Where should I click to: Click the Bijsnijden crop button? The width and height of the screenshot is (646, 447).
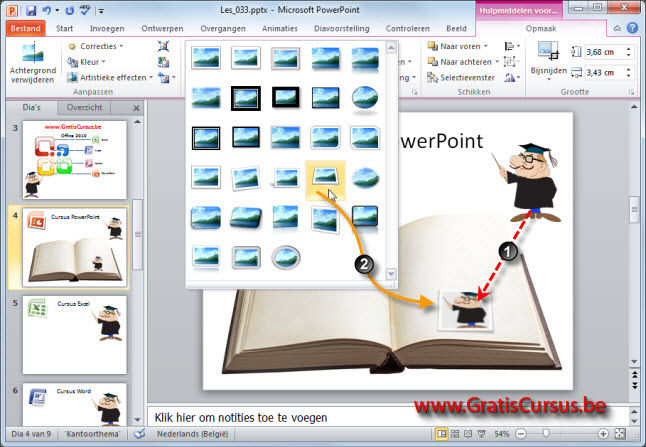(x=548, y=61)
